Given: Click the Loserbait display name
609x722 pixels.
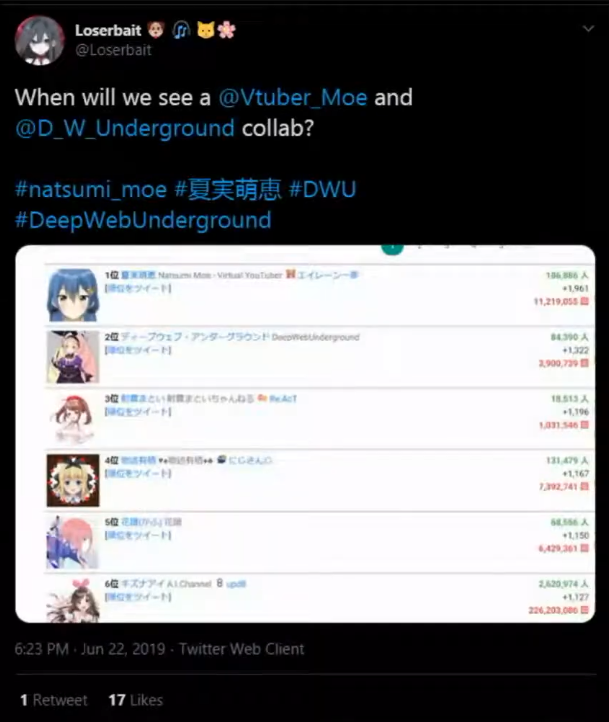Looking at the screenshot, I should coord(108,30).
